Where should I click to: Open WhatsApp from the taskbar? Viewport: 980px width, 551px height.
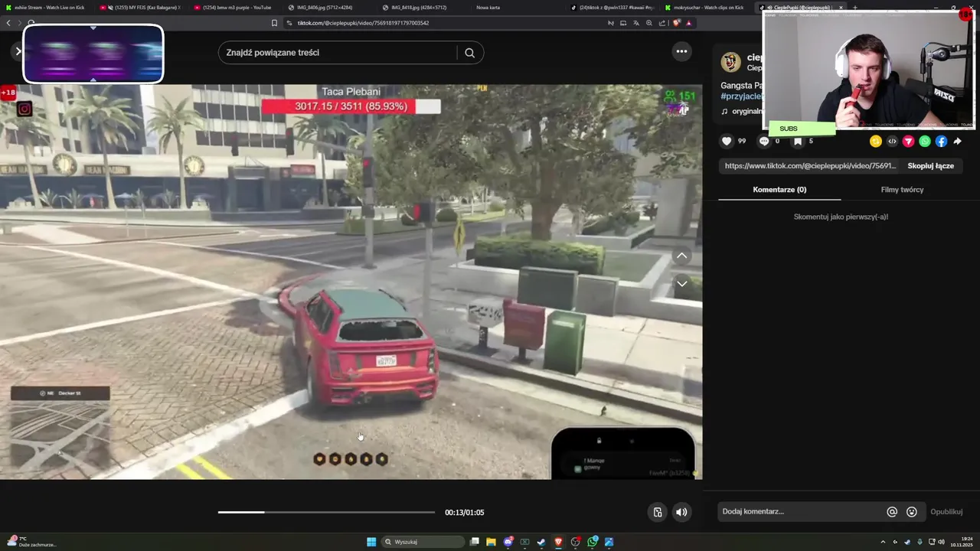click(593, 542)
